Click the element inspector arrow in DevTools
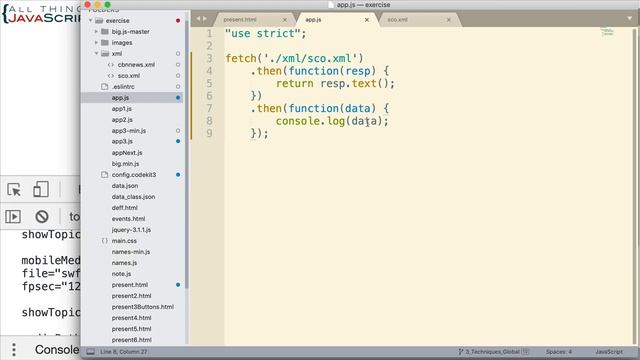Viewport: 640px width, 360px height. [14, 190]
